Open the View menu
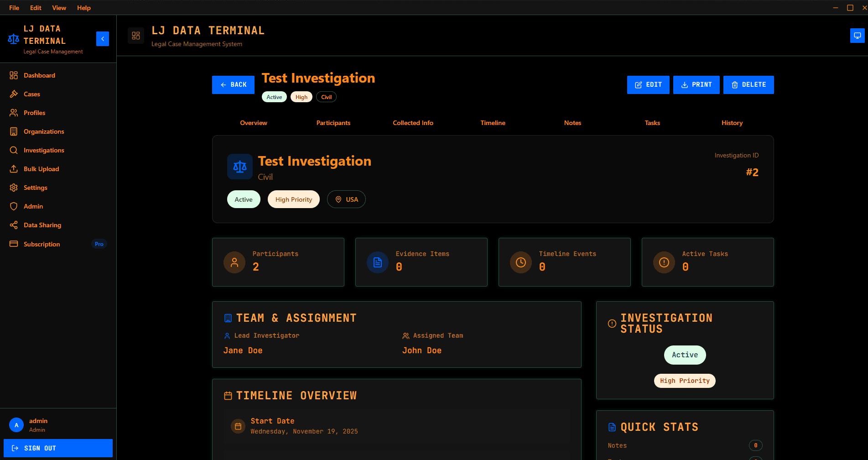Screen dimensions: 868x460 pyautogui.click(x=59, y=7)
